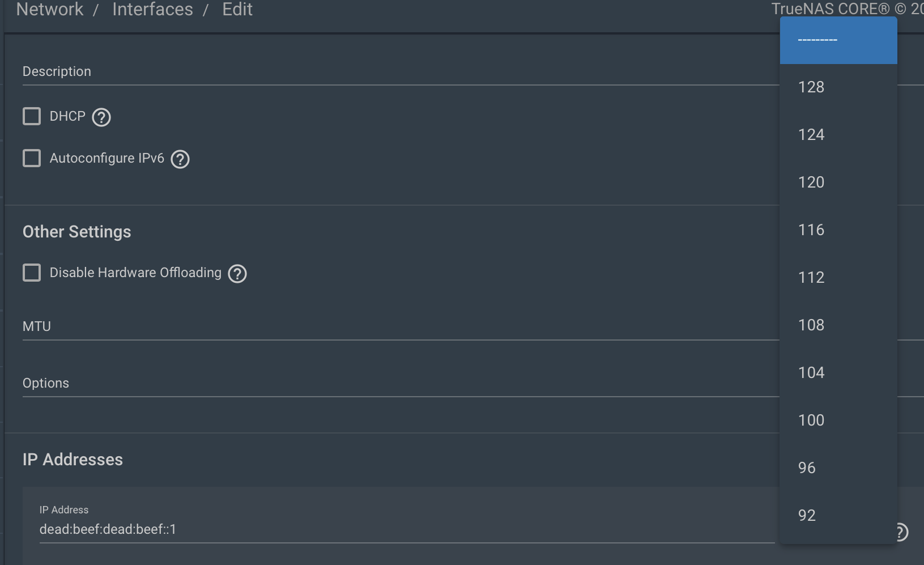The height and width of the screenshot is (565, 924).
Task: Pick 108 from the dropdown list
Action: click(x=838, y=325)
